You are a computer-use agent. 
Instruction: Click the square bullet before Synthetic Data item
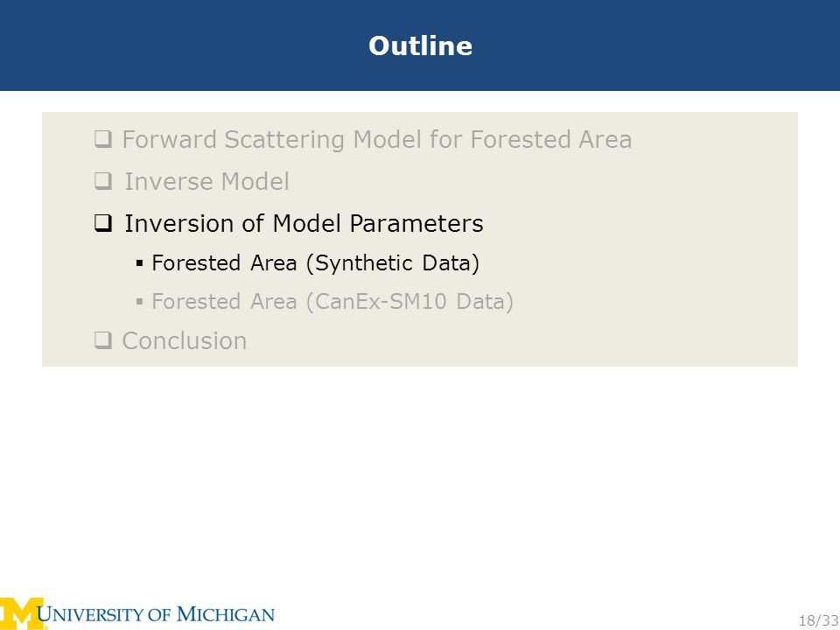click(140, 263)
